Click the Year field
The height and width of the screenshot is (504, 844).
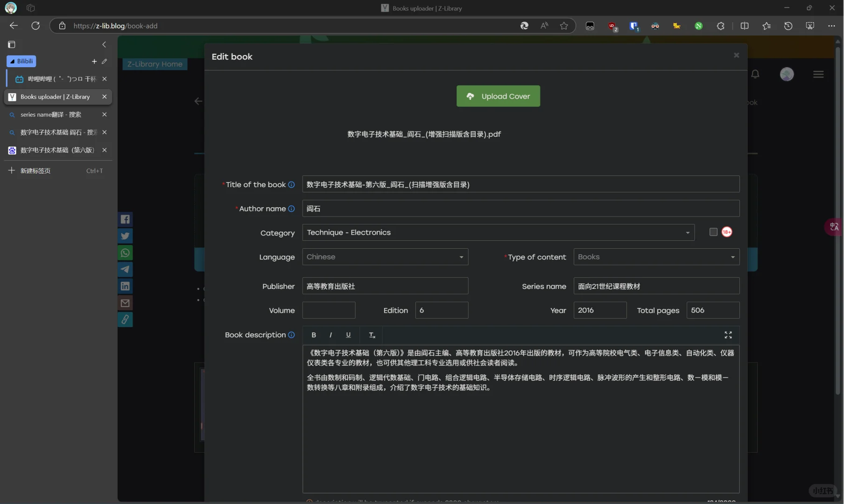point(600,310)
